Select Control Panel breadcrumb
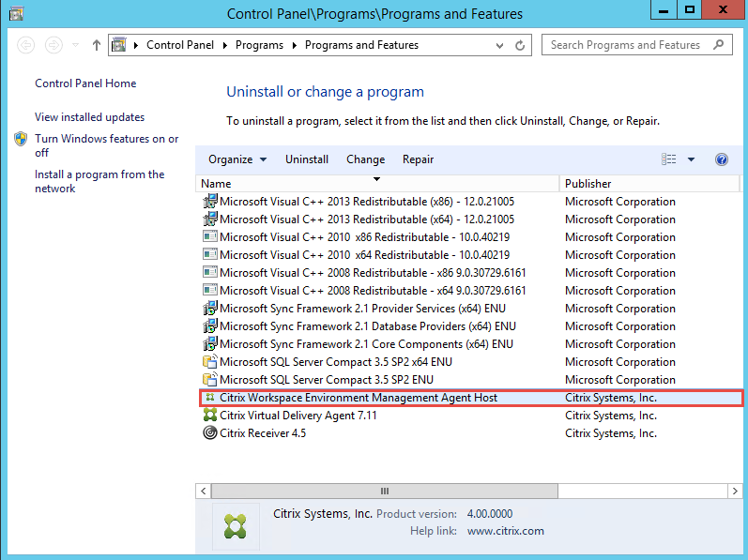 click(180, 45)
